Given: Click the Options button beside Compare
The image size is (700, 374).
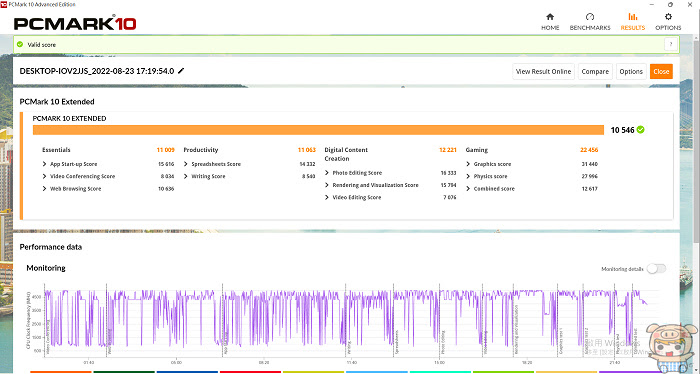Looking at the screenshot, I should 631,71.
